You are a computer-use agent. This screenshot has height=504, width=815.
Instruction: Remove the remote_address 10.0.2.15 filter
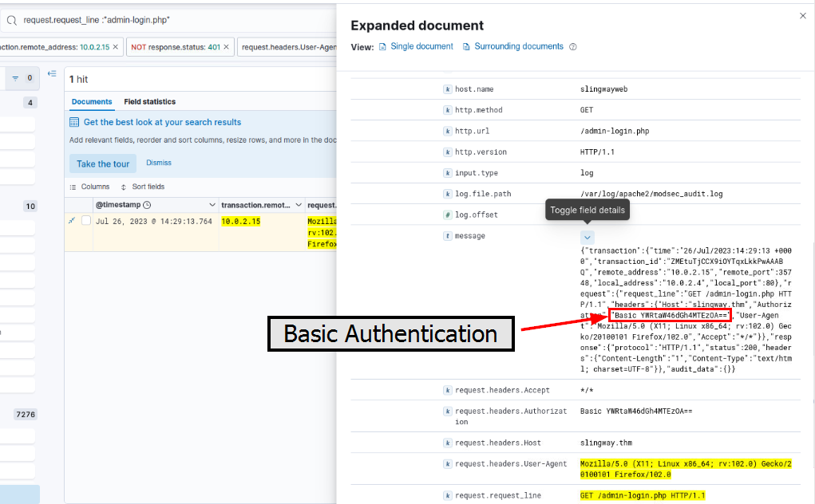coord(116,48)
